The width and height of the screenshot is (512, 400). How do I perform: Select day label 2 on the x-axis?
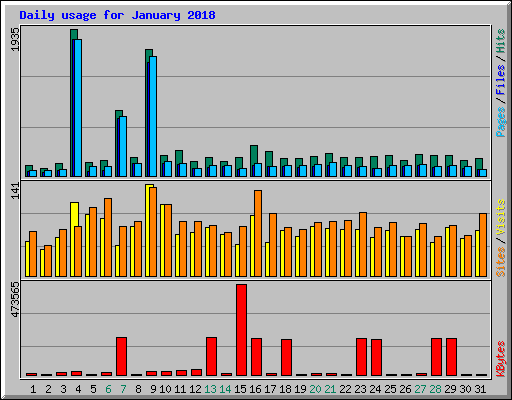click(x=48, y=389)
